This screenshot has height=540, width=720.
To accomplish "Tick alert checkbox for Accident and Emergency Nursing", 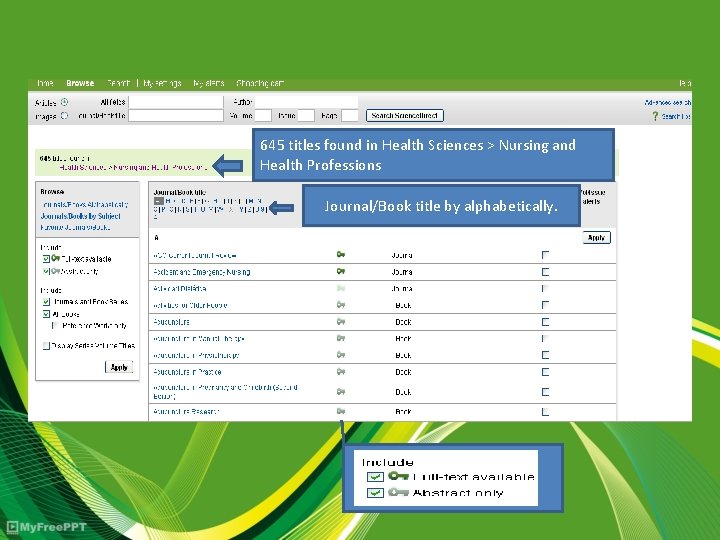I will click(545, 272).
